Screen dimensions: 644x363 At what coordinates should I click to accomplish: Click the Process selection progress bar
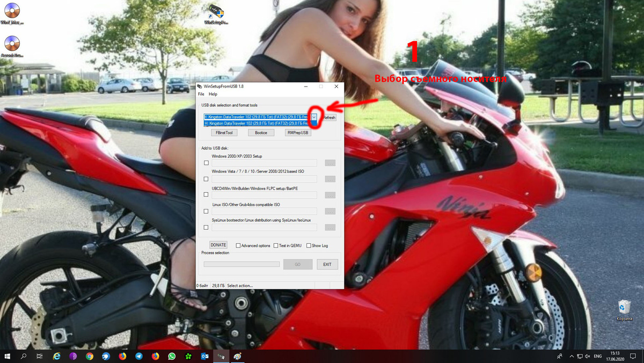click(241, 264)
